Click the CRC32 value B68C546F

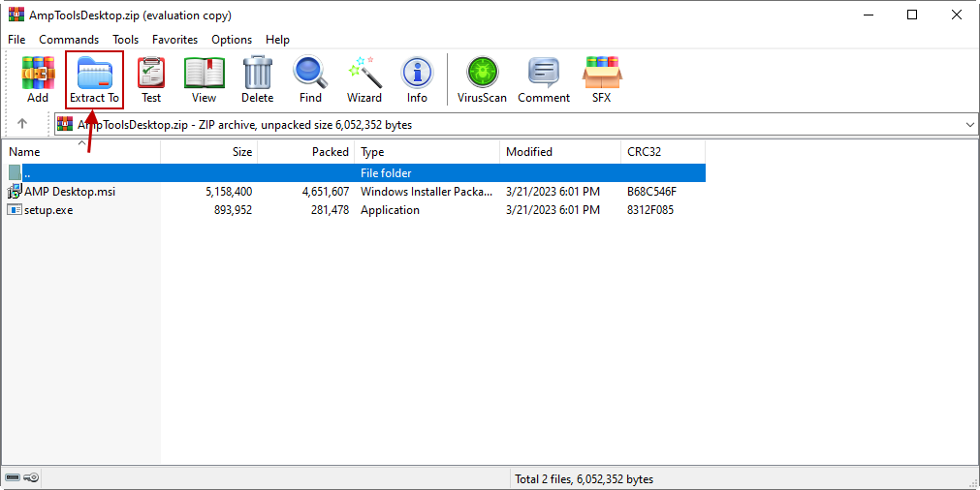[x=651, y=192]
